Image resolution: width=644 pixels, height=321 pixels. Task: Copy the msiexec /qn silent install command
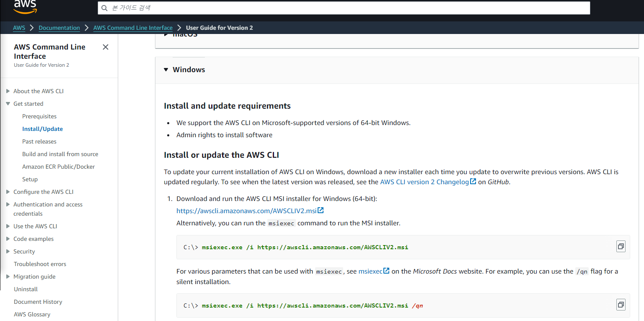pos(621,305)
